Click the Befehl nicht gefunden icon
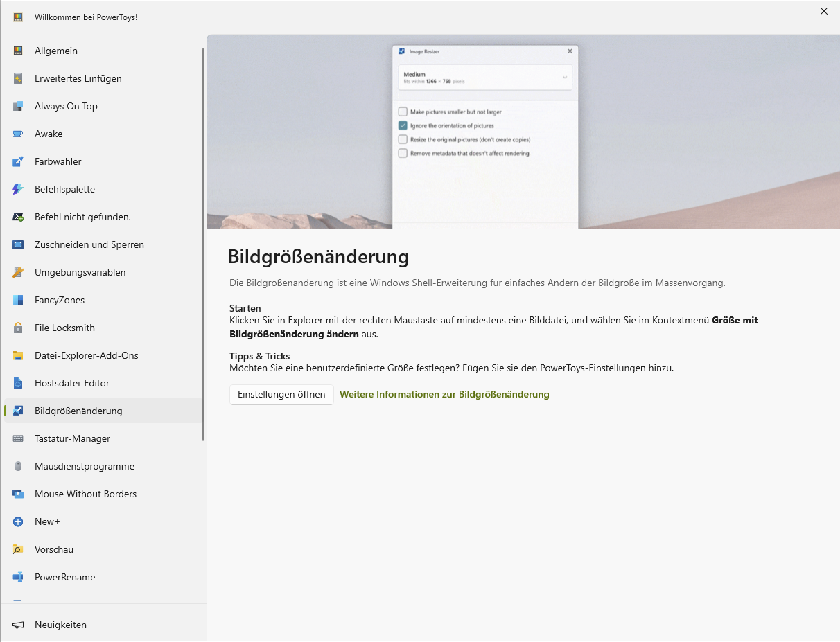This screenshot has height=642, width=840. pos(18,217)
